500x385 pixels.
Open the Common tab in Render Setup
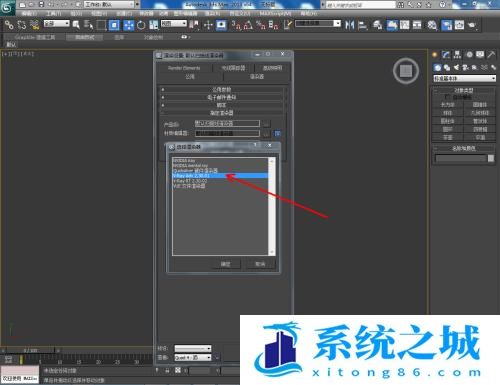(190, 77)
